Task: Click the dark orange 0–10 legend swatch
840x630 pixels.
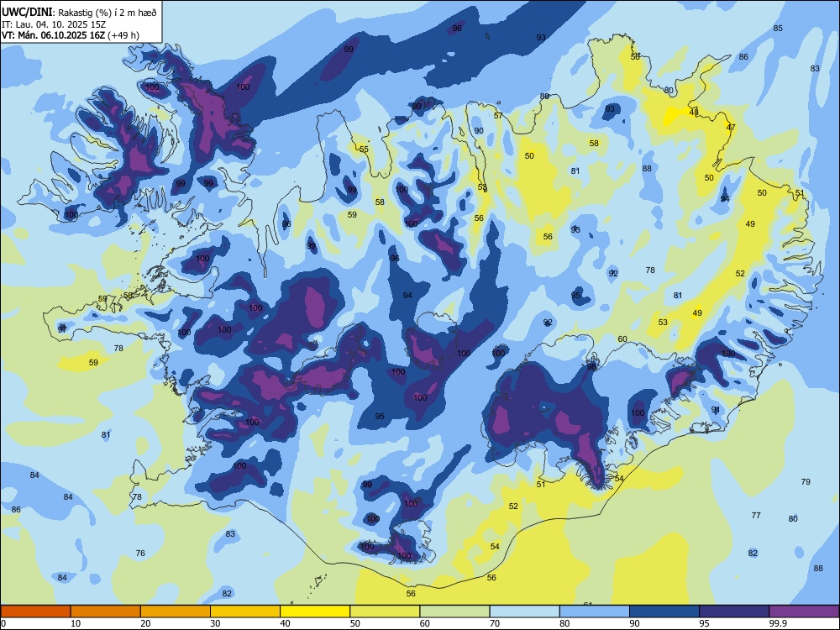Action: tap(35, 612)
